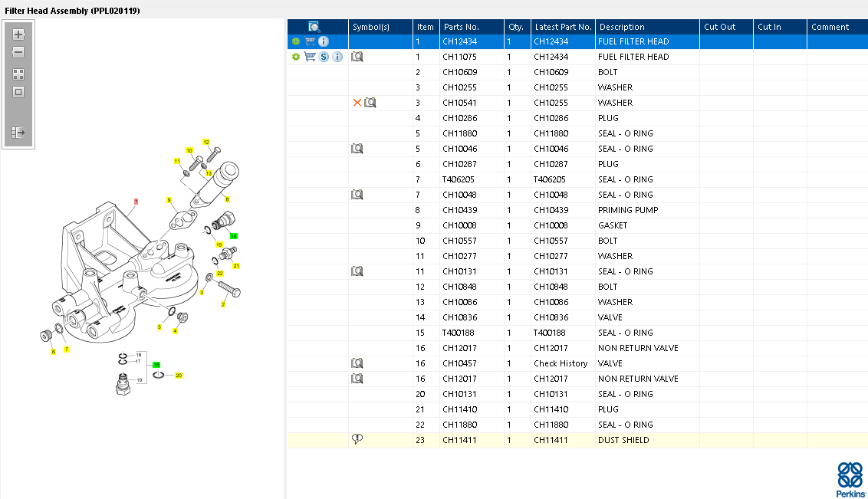This screenshot has width=868, height=499.
Task: Click the search icon in table header
Action: (314, 27)
